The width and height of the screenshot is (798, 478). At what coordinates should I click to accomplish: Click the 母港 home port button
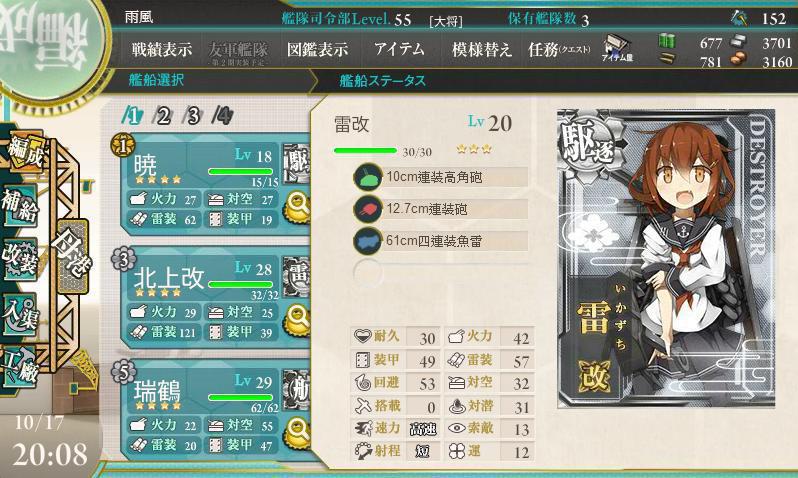click(x=72, y=256)
